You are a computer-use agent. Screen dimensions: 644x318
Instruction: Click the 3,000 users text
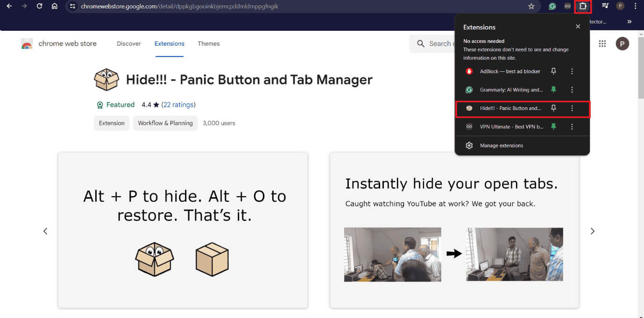pyautogui.click(x=219, y=123)
